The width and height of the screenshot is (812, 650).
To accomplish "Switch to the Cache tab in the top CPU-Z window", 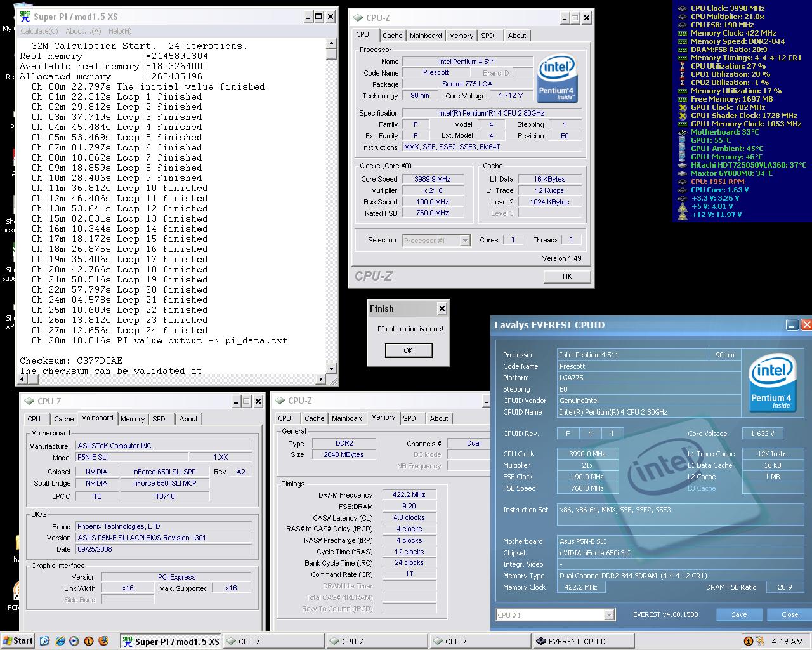I will pos(392,36).
